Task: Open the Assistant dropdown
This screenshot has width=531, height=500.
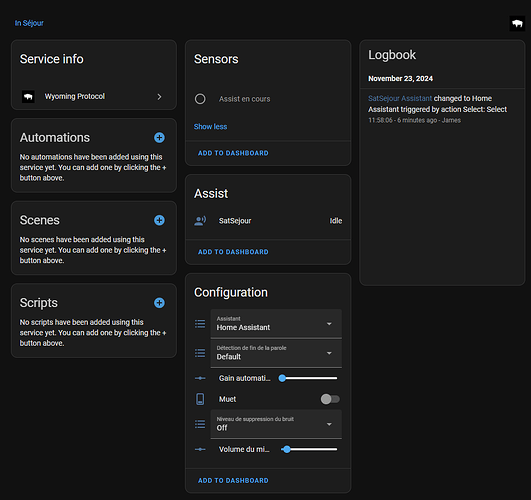Action: (x=276, y=324)
